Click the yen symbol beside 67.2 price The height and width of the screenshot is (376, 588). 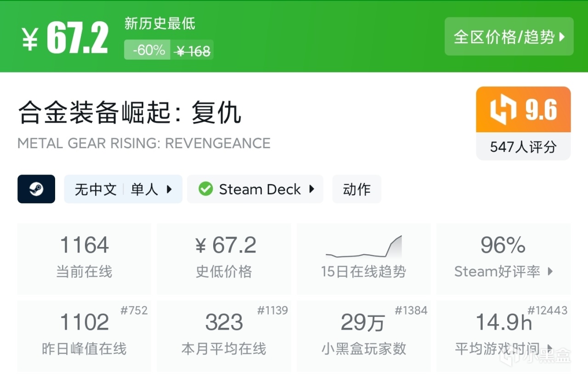[30, 39]
